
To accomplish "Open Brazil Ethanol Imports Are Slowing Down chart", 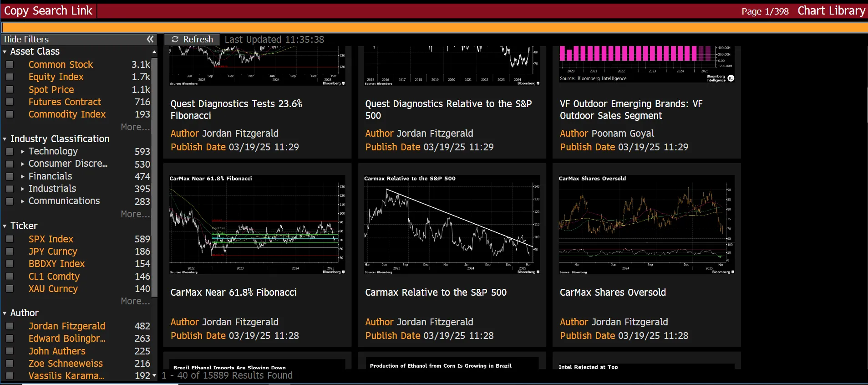I will coord(257,364).
